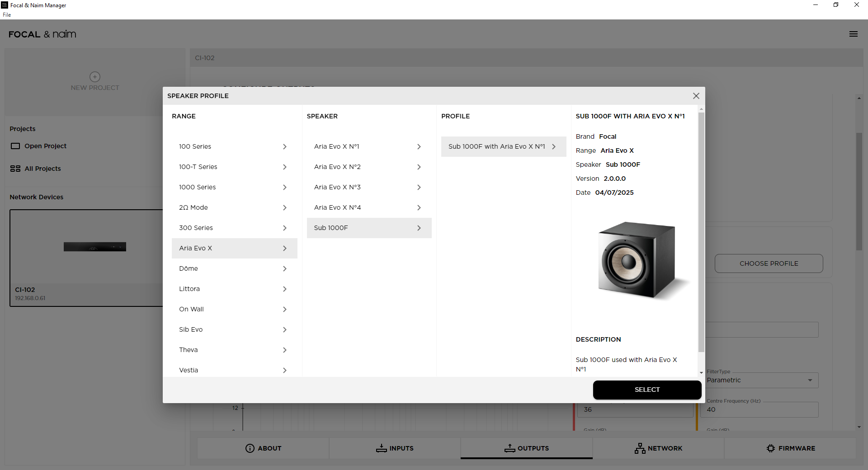The height and width of the screenshot is (470, 868).
Task: Click the Inputs tab icon
Action: point(381,448)
